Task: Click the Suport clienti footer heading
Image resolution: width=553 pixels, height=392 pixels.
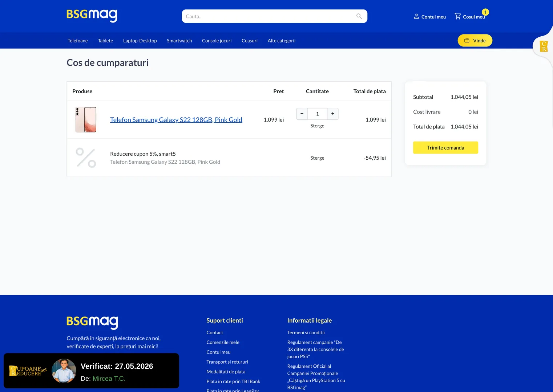Action: point(225,320)
